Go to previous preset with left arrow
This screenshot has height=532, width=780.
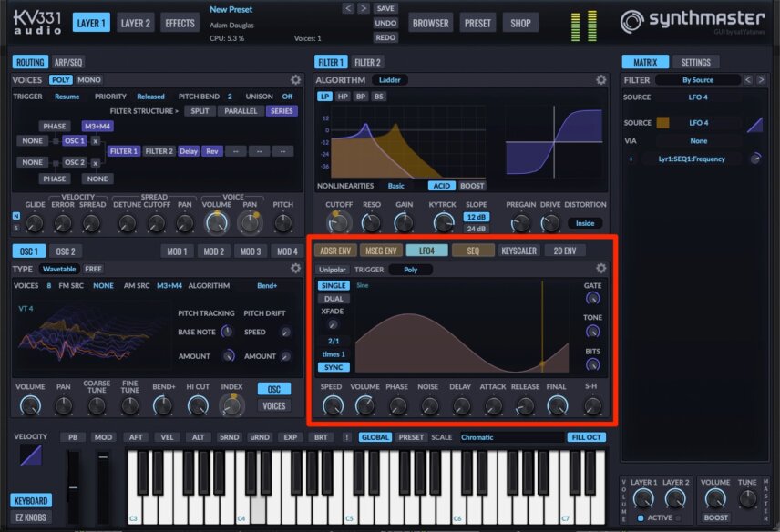pyautogui.click(x=348, y=8)
